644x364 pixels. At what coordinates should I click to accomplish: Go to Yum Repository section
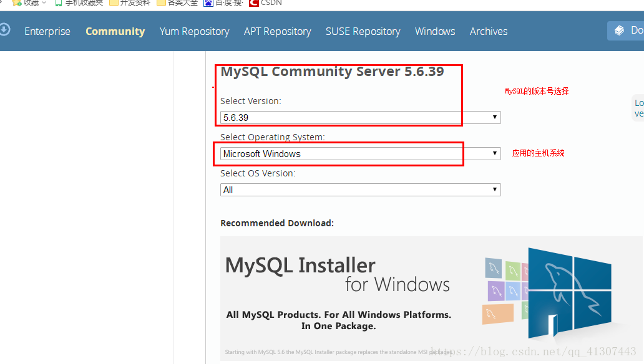click(x=194, y=31)
